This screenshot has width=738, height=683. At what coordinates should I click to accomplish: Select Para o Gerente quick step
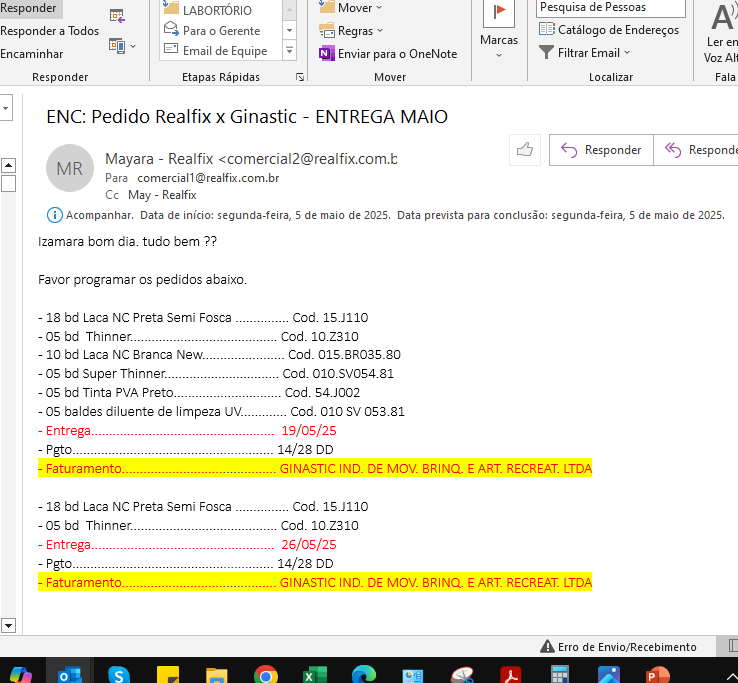[221, 31]
